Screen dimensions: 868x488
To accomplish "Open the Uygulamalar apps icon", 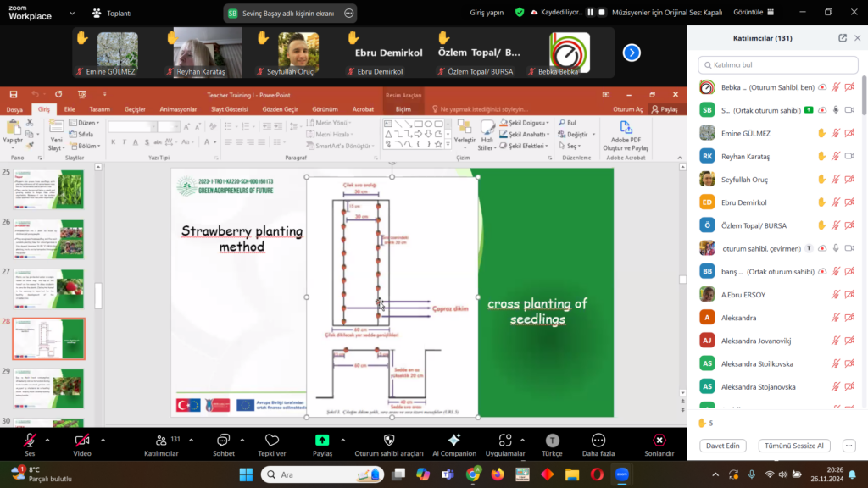I will coord(506,440).
